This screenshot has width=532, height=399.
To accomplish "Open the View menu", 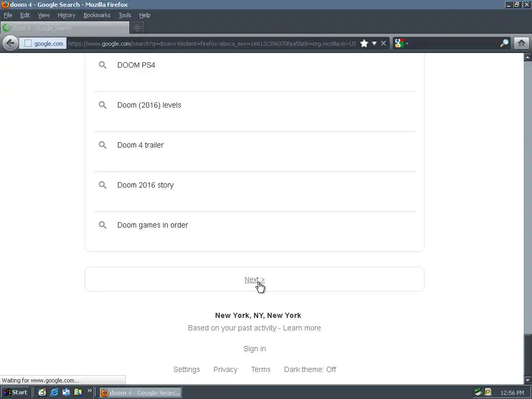I will 44,15.
